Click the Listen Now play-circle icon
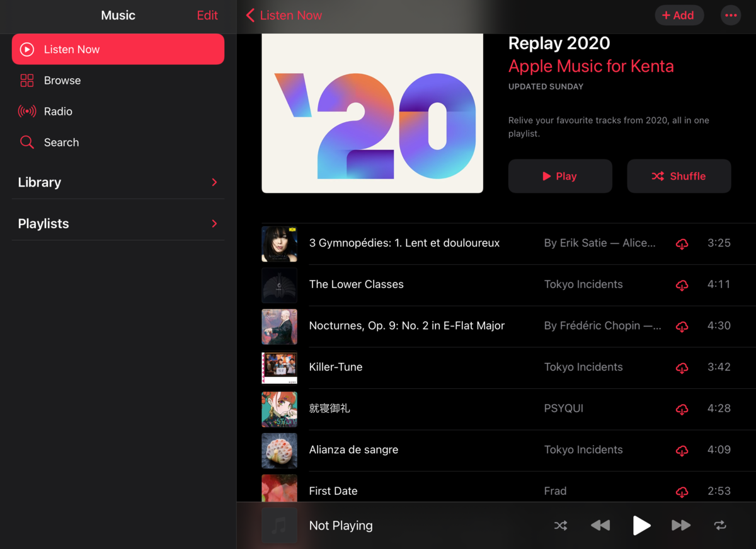This screenshot has height=549, width=756. coord(27,49)
